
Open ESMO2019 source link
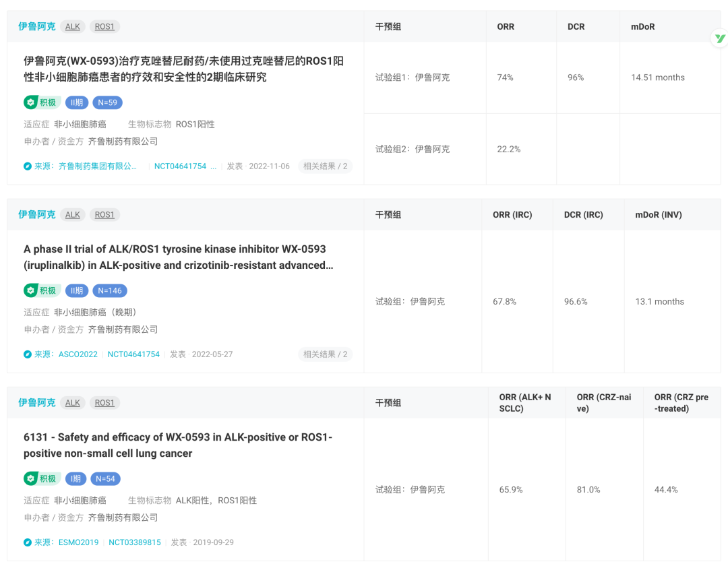click(x=78, y=542)
